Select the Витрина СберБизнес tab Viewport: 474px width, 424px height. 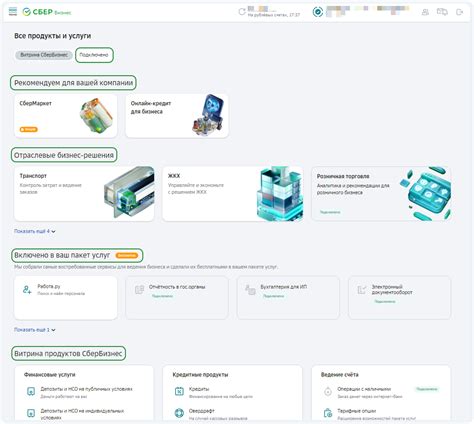[x=44, y=55]
